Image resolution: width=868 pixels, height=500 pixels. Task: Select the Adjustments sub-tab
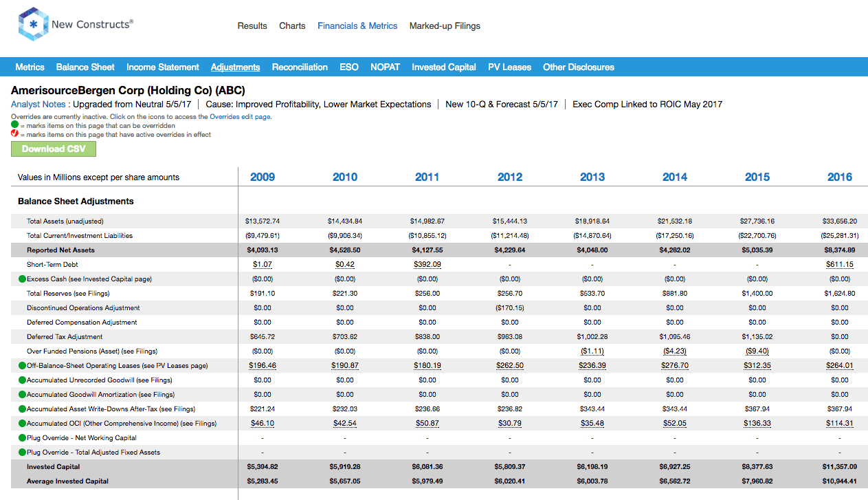coord(236,67)
